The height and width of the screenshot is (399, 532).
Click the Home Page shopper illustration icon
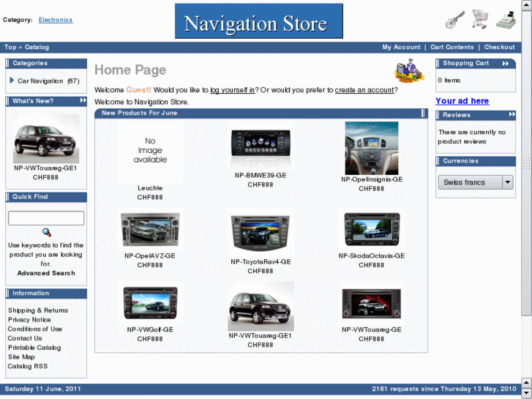pyautogui.click(x=409, y=71)
